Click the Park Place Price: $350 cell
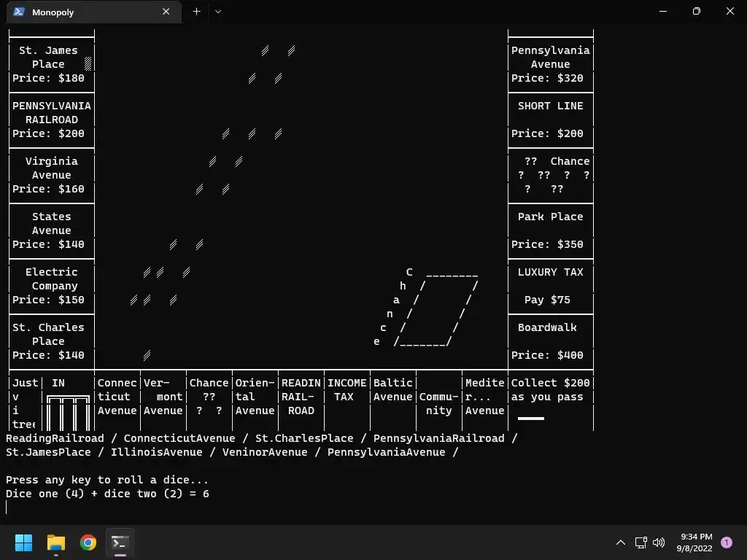Image resolution: width=747 pixels, height=560 pixels. (x=551, y=230)
